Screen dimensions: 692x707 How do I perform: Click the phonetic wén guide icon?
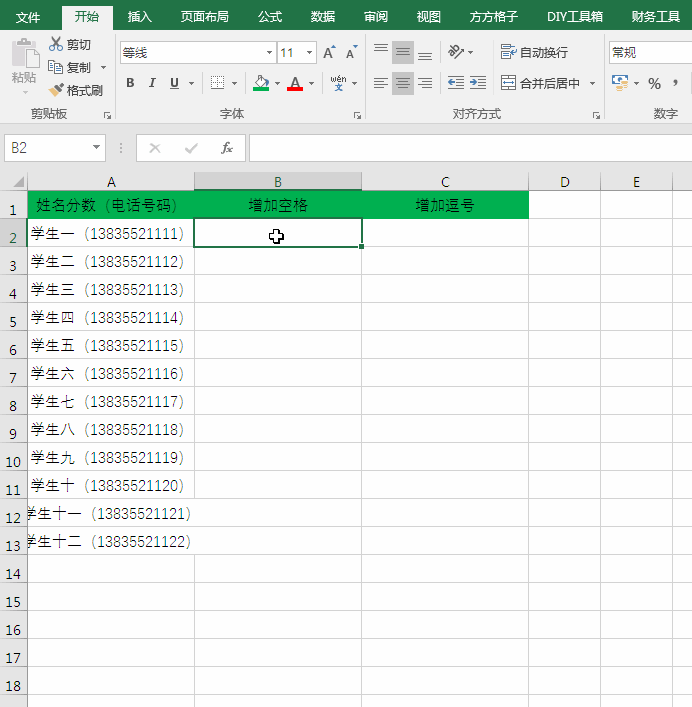pyautogui.click(x=339, y=83)
